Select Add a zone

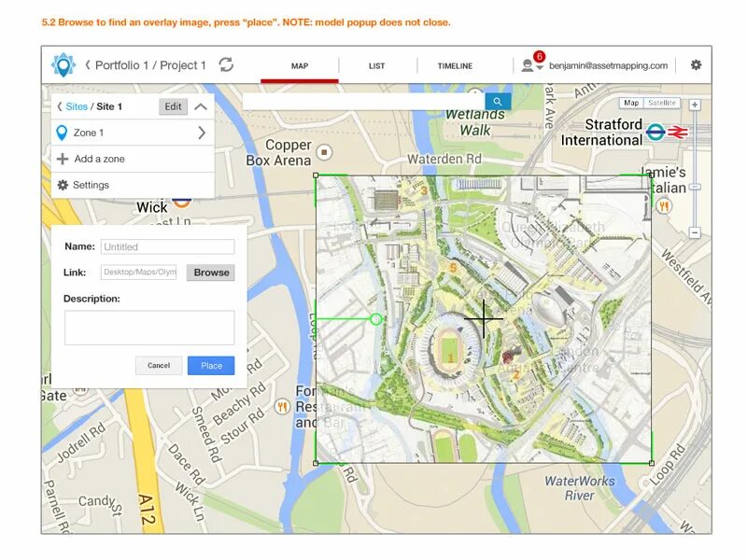[x=133, y=159]
